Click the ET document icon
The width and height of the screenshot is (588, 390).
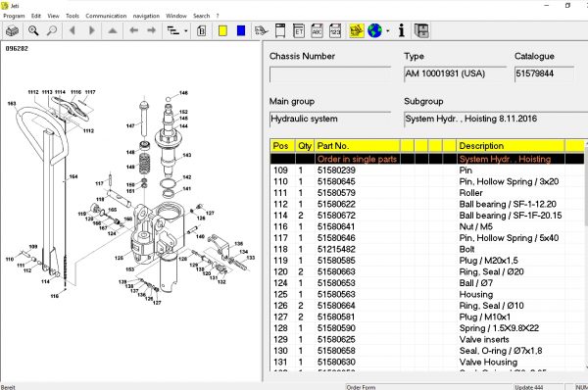(x=299, y=30)
